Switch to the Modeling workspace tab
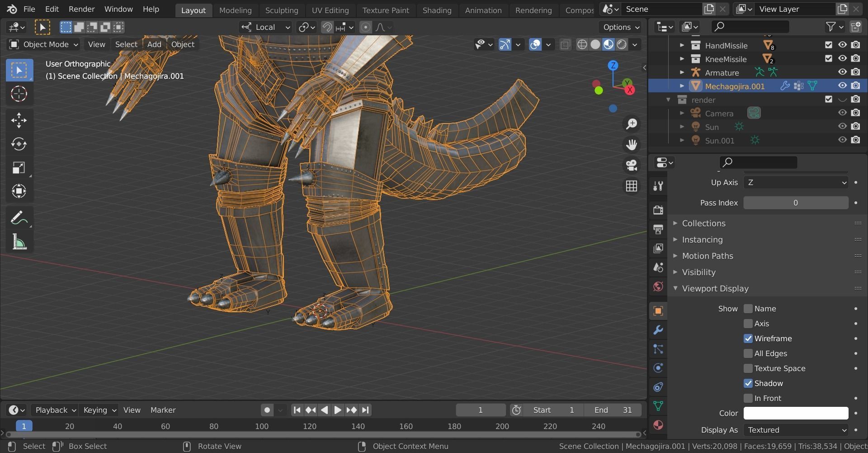 pyautogui.click(x=235, y=10)
